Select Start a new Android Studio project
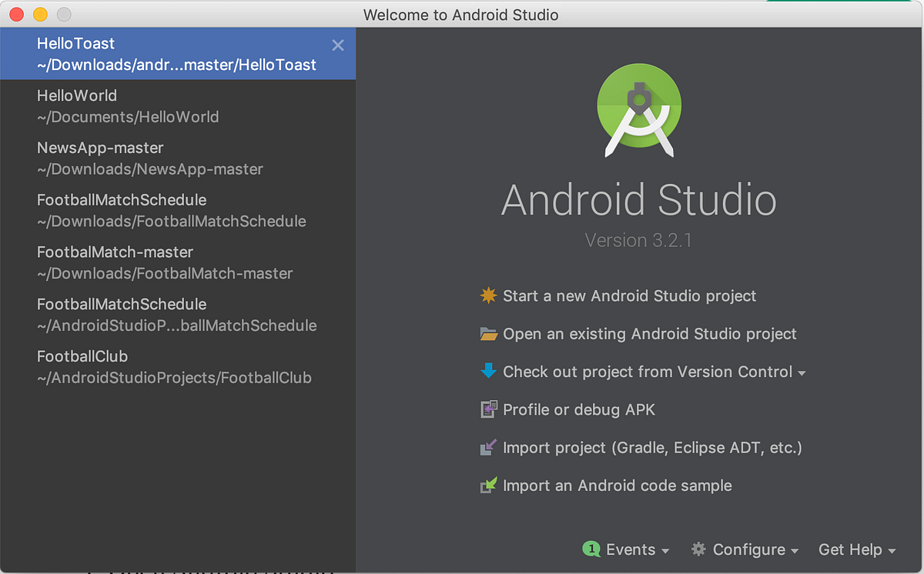Screen dimensions: 924x574 [x=629, y=295]
